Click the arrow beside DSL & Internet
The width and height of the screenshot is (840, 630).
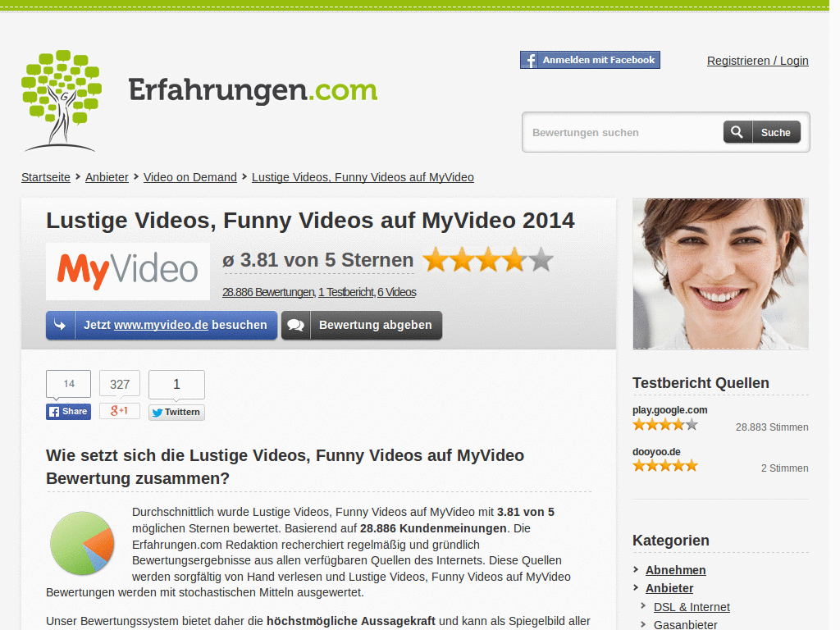pos(644,606)
